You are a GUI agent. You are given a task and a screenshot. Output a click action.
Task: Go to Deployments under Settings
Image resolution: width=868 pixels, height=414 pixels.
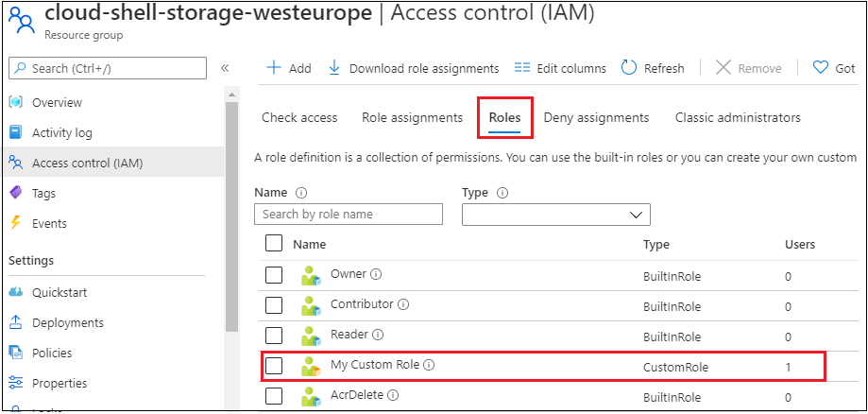pos(68,322)
